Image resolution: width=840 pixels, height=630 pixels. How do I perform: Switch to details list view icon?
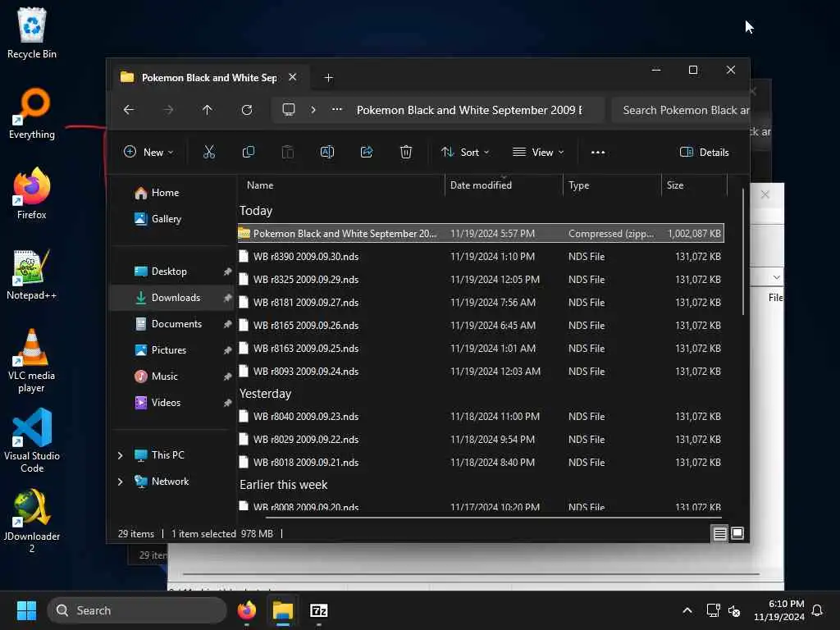point(720,533)
